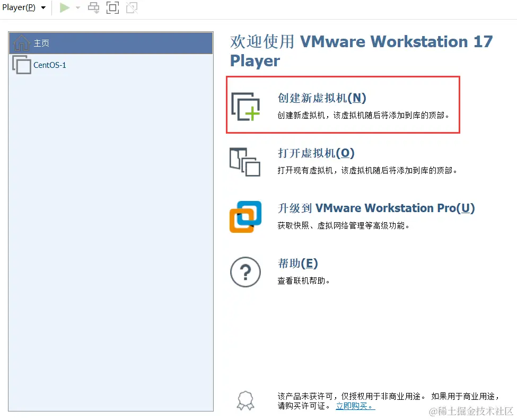Screen dimensions: 517x420
Task: Click the home house icon in library
Action: click(22, 43)
